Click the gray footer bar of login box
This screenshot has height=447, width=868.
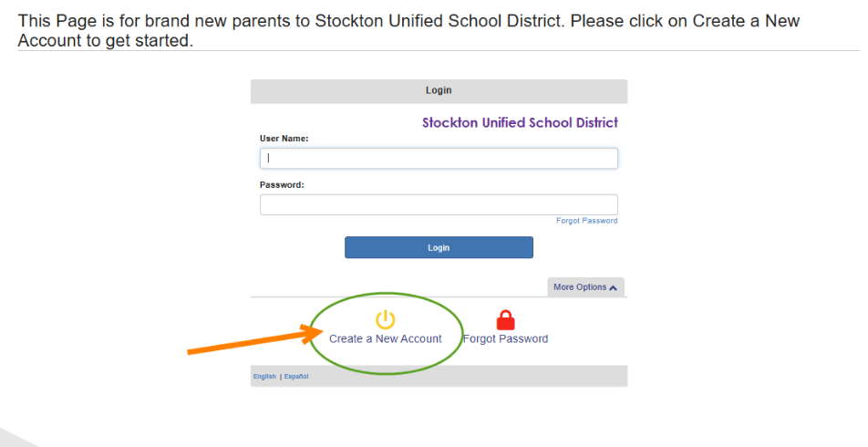(456, 377)
